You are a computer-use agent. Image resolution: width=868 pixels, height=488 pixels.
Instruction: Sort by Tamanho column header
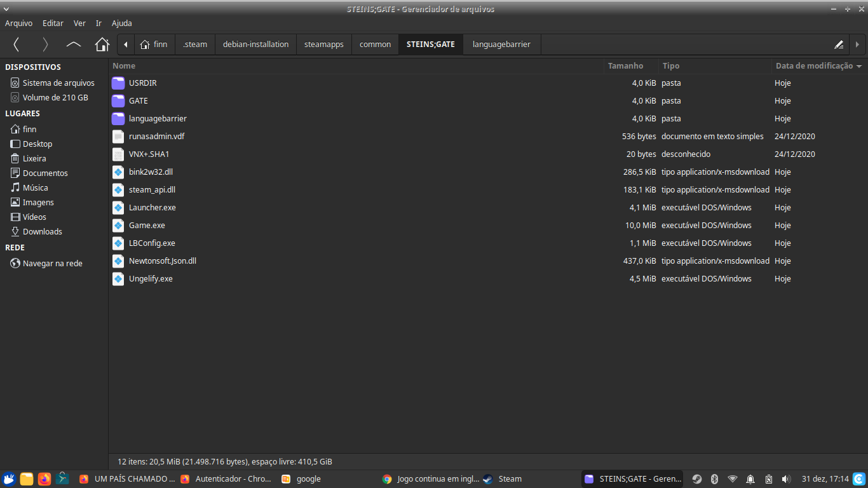point(631,66)
